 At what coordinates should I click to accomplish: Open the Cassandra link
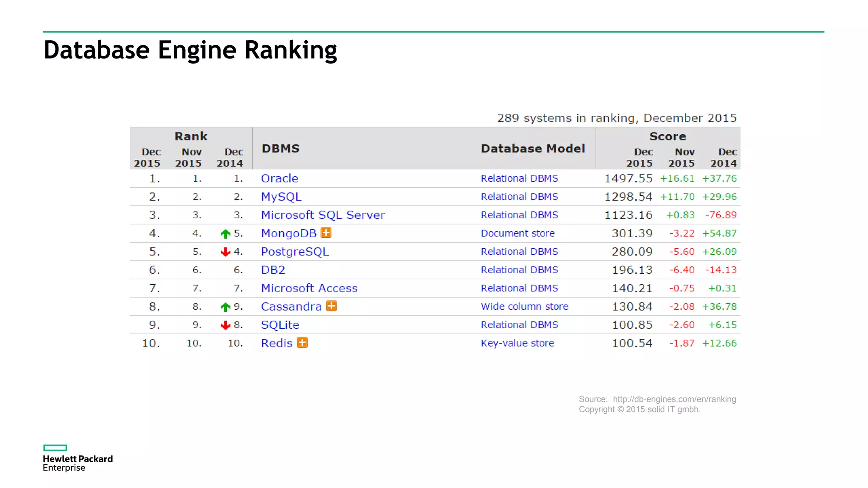[x=292, y=306]
